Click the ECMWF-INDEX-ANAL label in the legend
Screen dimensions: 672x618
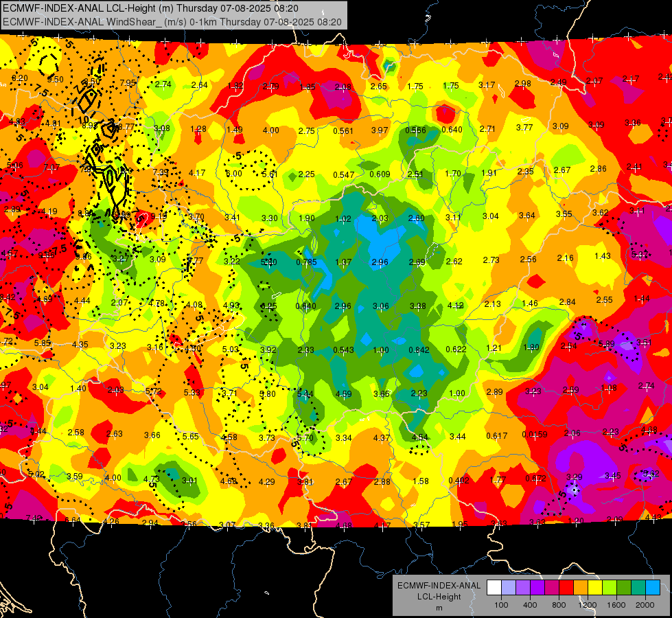pyautogui.click(x=439, y=586)
